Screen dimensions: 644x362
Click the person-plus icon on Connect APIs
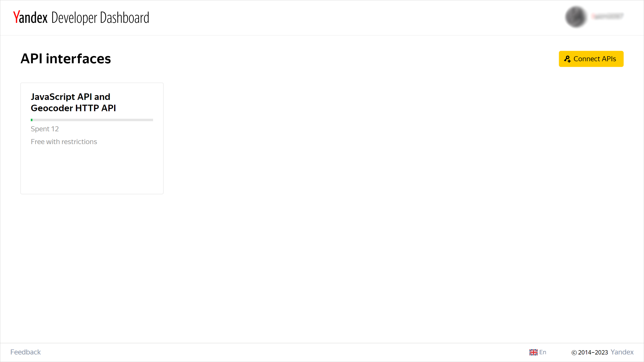pyautogui.click(x=567, y=59)
